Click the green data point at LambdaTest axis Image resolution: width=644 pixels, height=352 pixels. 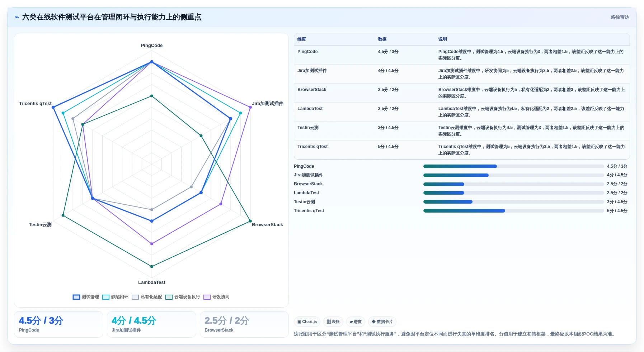tap(152, 266)
